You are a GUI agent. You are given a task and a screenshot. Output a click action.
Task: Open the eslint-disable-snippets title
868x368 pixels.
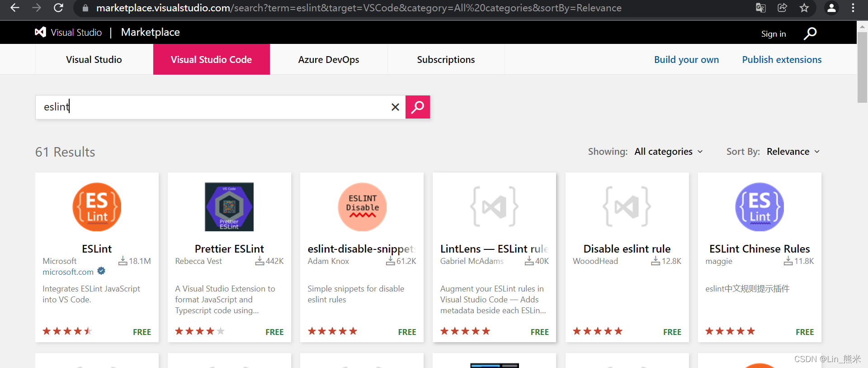pos(362,249)
